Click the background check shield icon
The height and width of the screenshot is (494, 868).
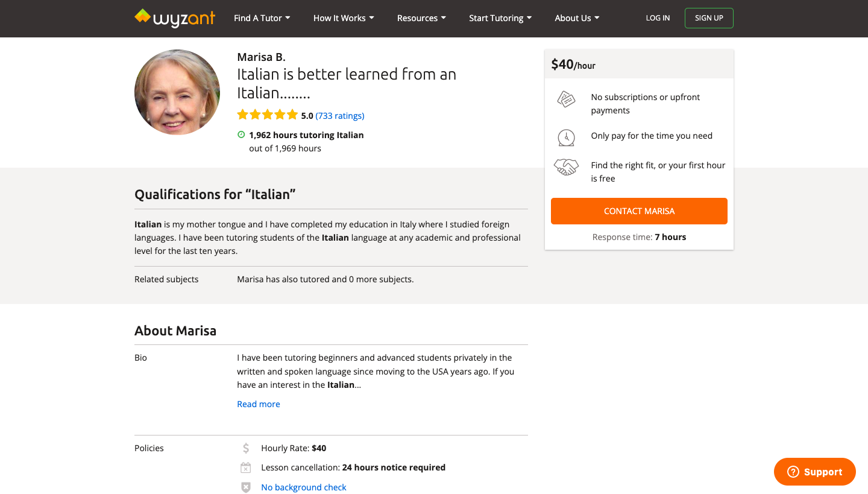pyautogui.click(x=246, y=487)
